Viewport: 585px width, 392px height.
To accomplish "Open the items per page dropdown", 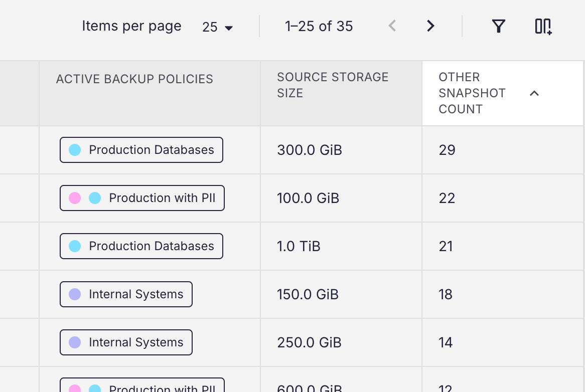I will (x=218, y=27).
